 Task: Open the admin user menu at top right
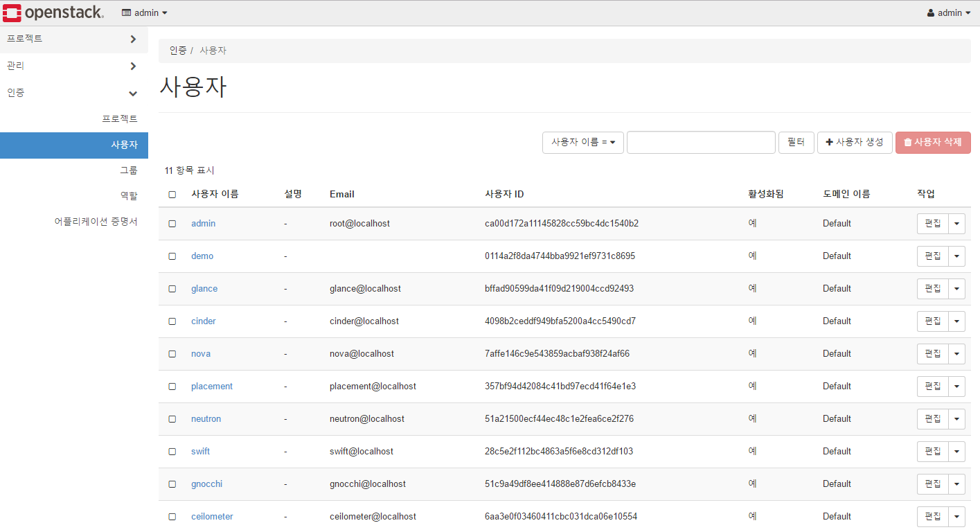949,12
